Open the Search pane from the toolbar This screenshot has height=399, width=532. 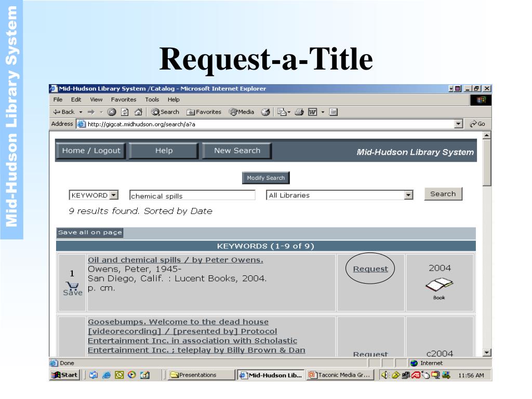(165, 112)
